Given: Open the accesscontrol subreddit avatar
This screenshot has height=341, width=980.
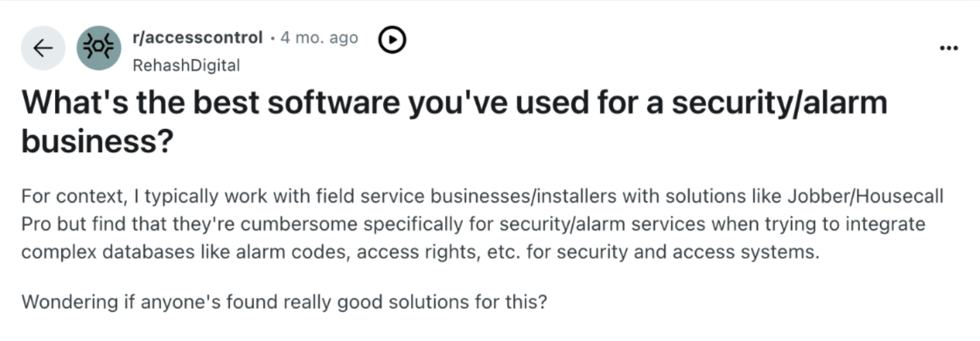Looking at the screenshot, I should [99, 48].
